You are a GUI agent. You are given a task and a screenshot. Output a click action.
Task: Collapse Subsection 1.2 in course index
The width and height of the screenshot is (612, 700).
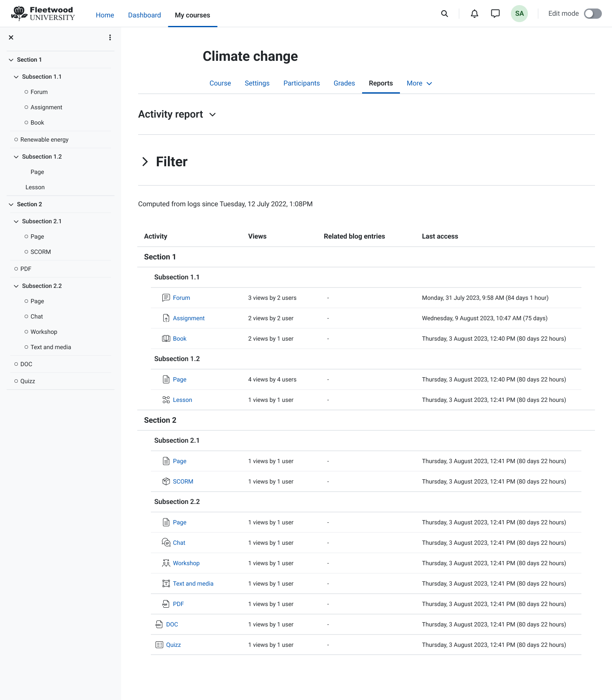16,157
